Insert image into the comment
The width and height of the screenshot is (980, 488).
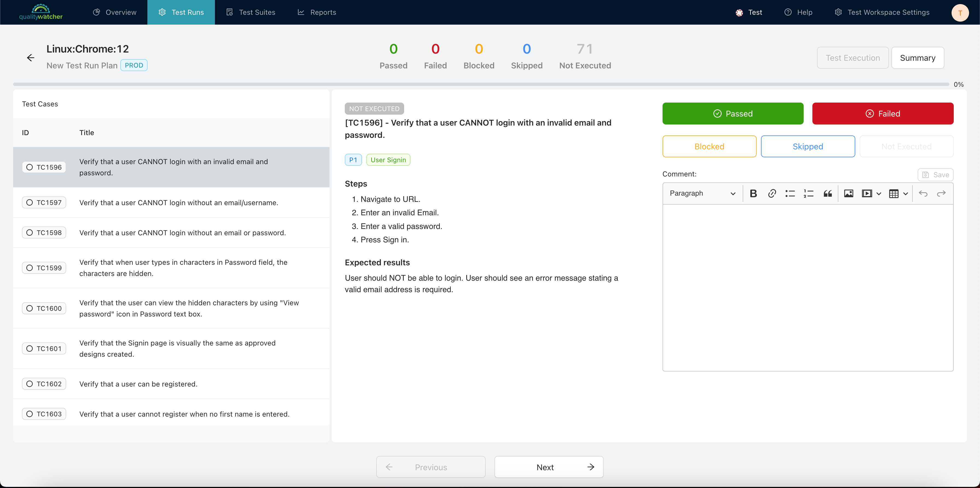848,193
